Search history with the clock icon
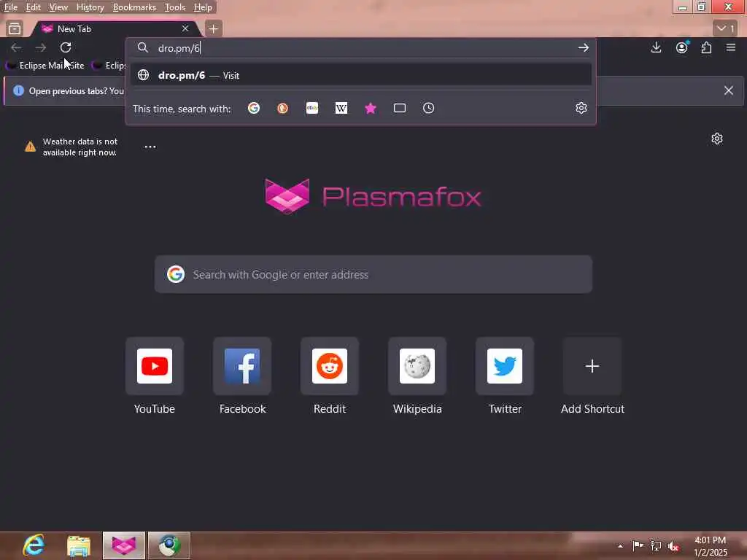The image size is (747, 560). point(429,108)
